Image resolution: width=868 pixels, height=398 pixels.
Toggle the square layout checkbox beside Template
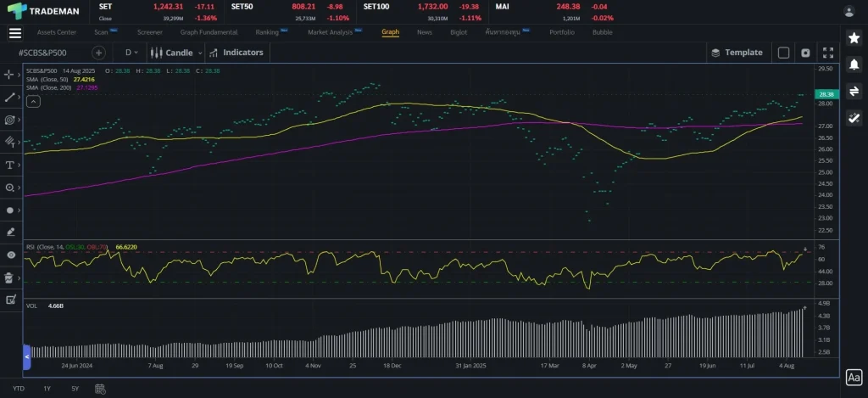pyautogui.click(x=783, y=53)
